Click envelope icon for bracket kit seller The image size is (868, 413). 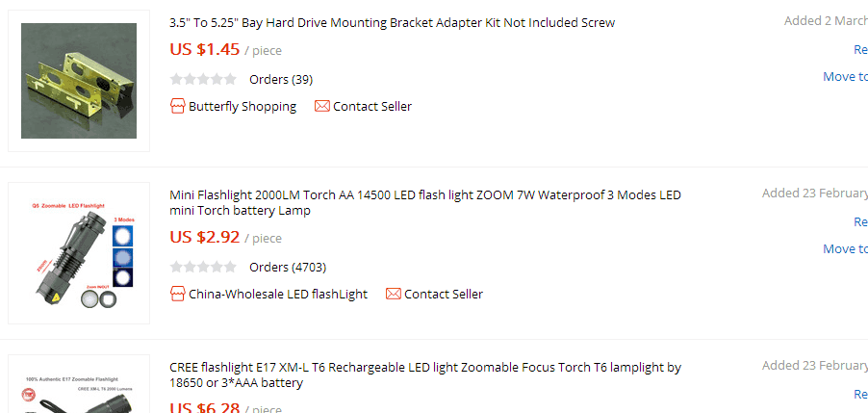coord(321,106)
